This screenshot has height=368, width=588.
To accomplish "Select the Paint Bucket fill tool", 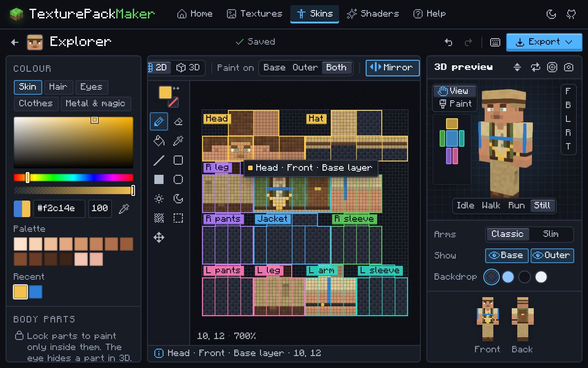I will (159, 141).
